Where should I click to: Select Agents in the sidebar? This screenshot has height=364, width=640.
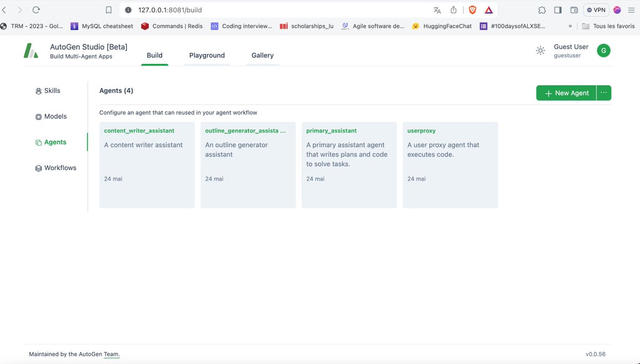pos(51,142)
